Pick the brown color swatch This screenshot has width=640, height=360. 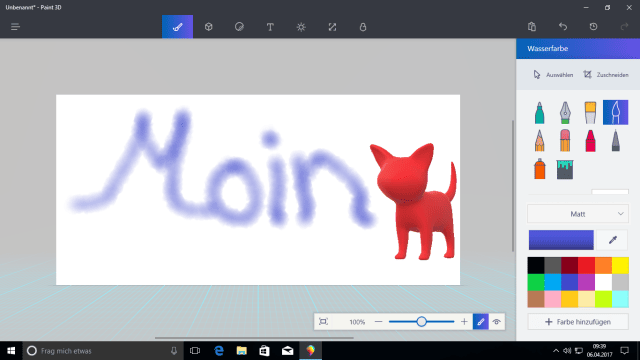[536, 299]
